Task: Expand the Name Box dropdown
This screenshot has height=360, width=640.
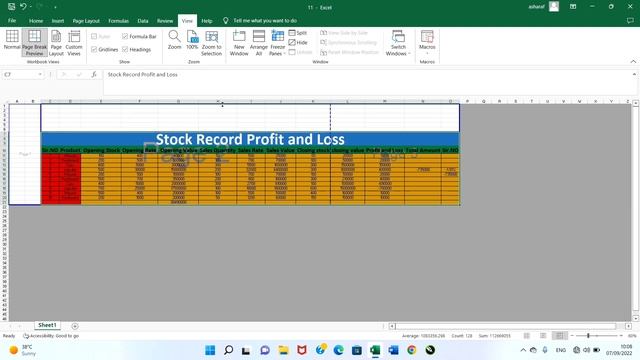Action: pyautogui.click(x=40, y=74)
